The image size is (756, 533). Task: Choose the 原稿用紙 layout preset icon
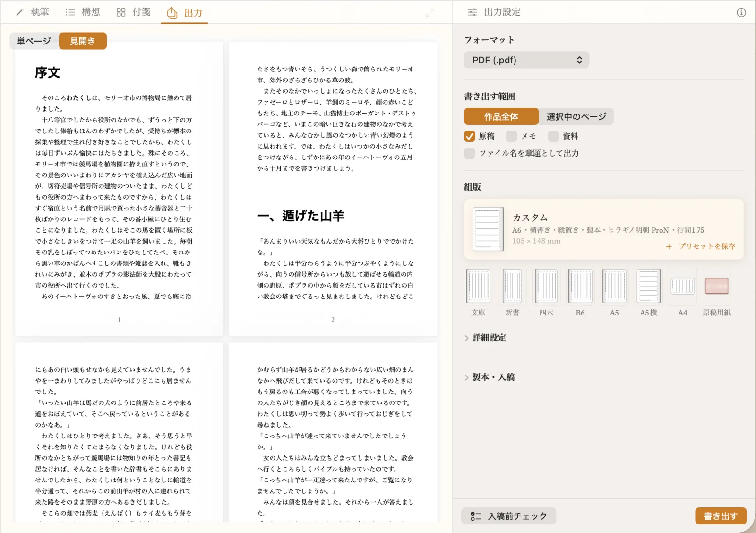pos(717,286)
